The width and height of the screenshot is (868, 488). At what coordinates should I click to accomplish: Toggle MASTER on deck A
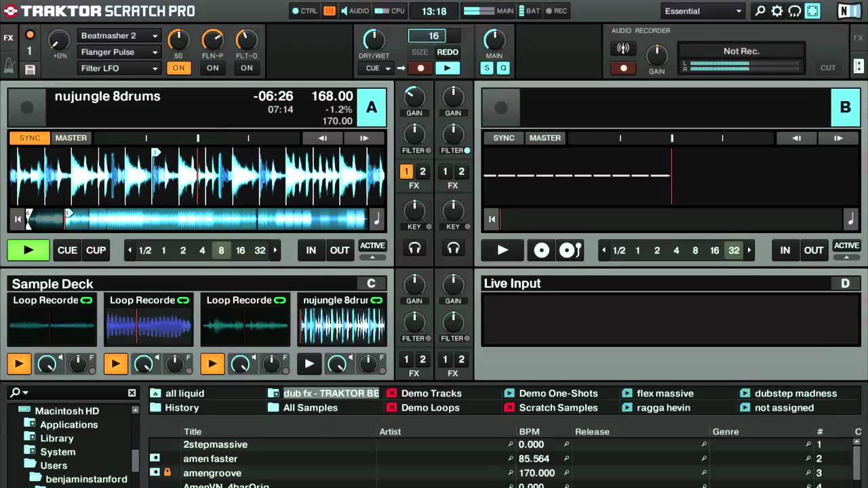pyautogui.click(x=71, y=138)
